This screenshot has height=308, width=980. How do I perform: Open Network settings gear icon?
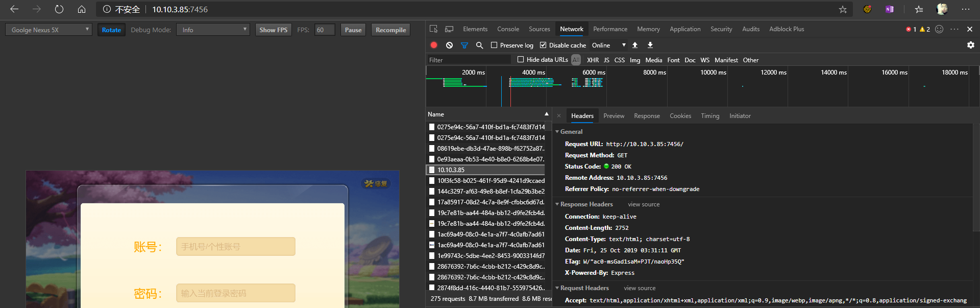[970, 45]
